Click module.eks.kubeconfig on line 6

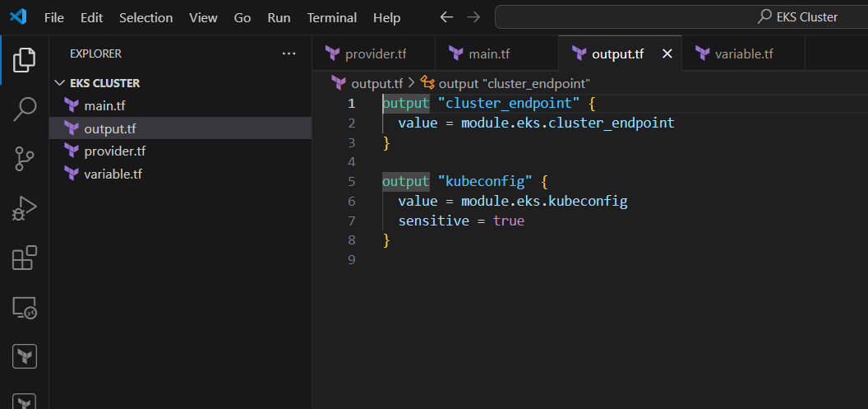click(x=544, y=201)
